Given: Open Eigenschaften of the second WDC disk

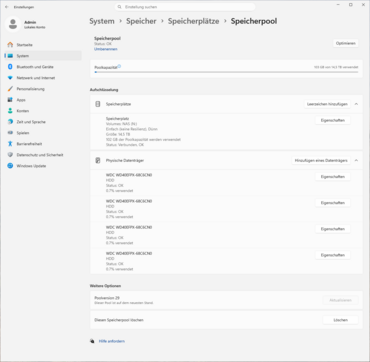Looking at the screenshot, I should coord(333,203).
